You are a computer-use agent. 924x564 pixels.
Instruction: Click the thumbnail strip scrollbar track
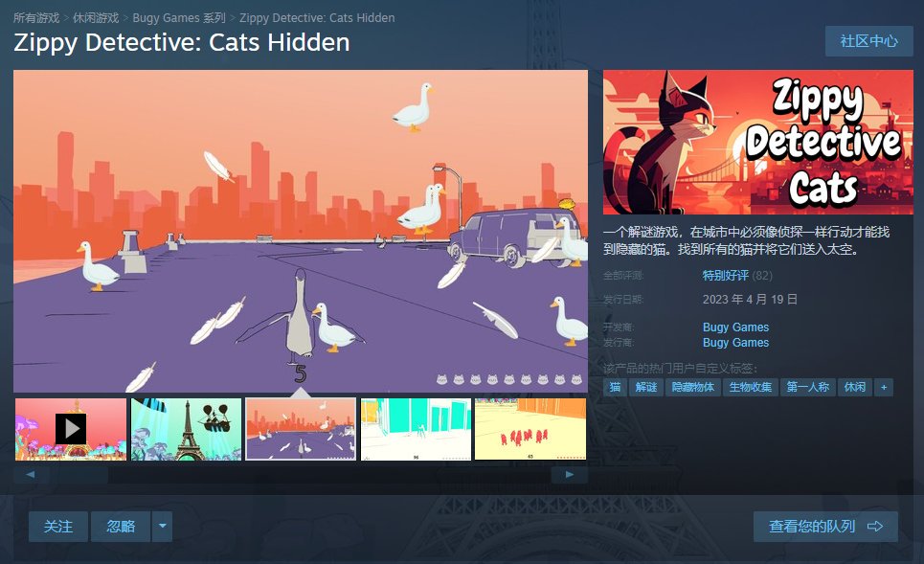pyautogui.click(x=330, y=475)
